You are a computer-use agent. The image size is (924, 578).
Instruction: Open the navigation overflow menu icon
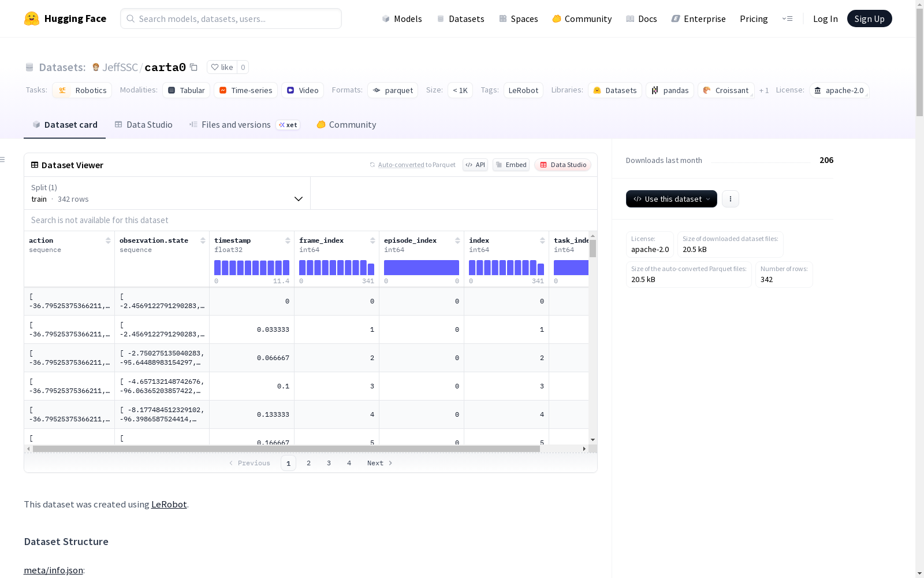787,18
